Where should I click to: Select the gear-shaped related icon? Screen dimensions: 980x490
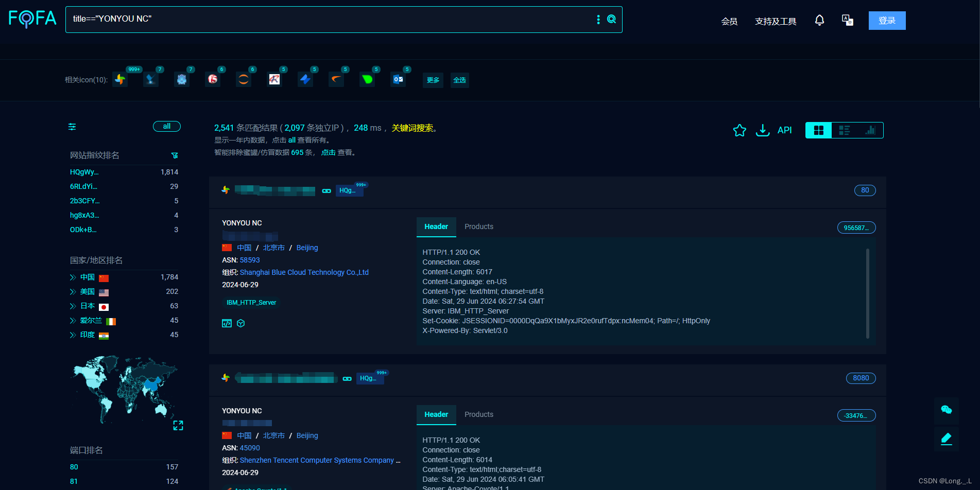(182, 79)
